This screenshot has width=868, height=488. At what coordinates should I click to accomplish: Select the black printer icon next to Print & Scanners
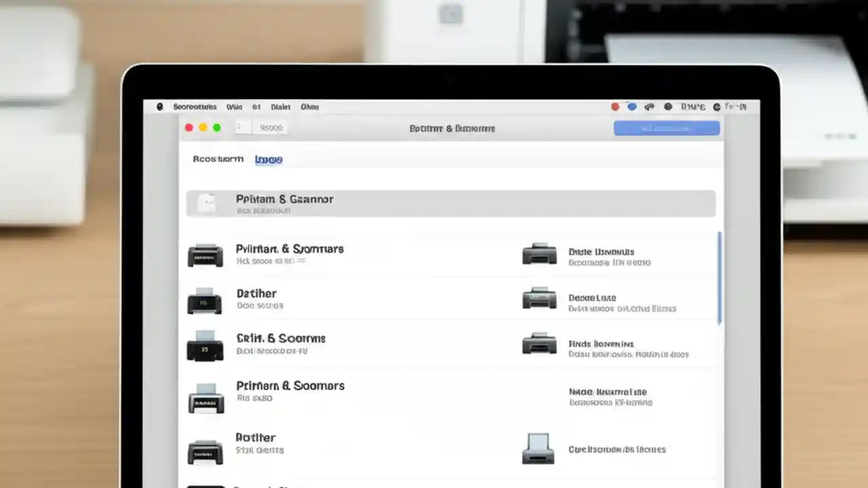(x=205, y=346)
